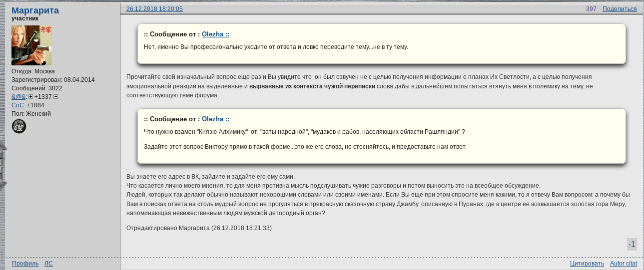Open post timestamp 26.12.2018 18:20:05
Viewport: 644px width, 270px height.
154,9
